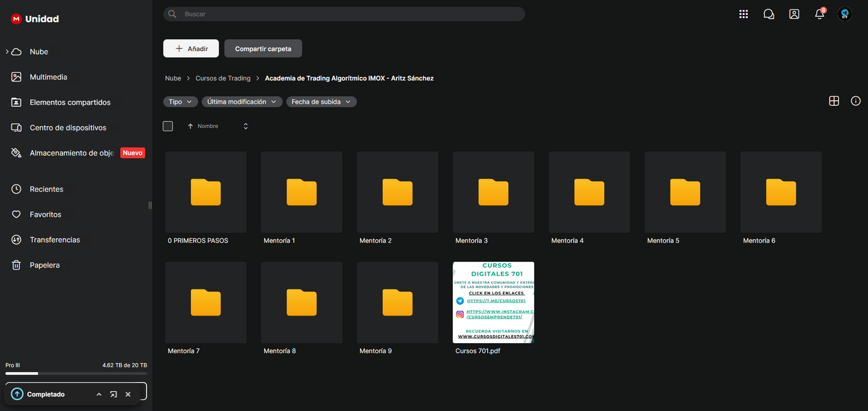Open the 0 PRIMEROS PASOS folder

(x=205, y=192)
